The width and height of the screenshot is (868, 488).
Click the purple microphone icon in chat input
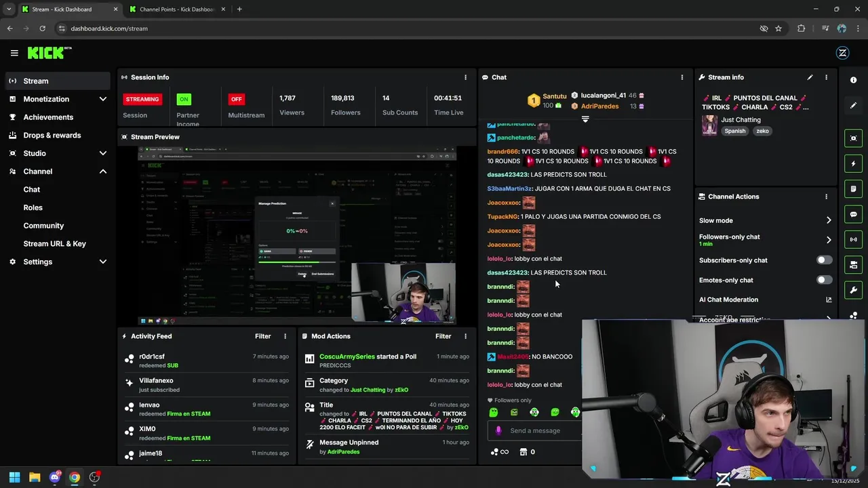click(499, 430)
